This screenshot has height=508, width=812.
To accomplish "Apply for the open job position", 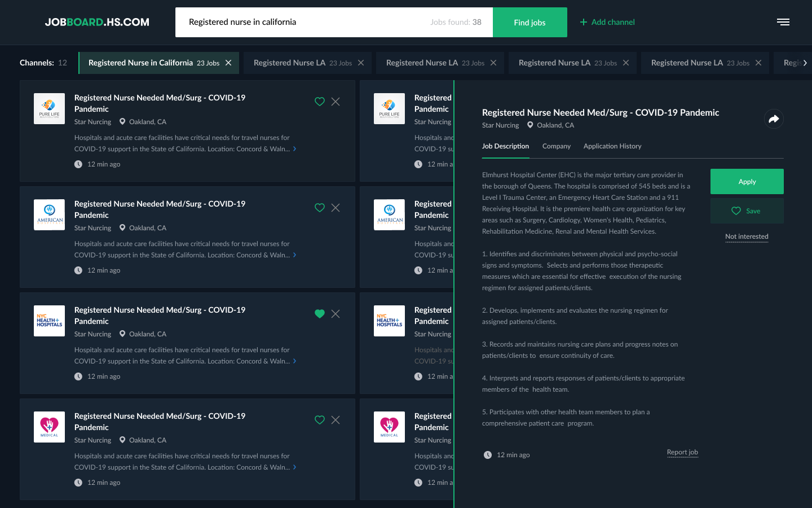I will click(747, 181).
